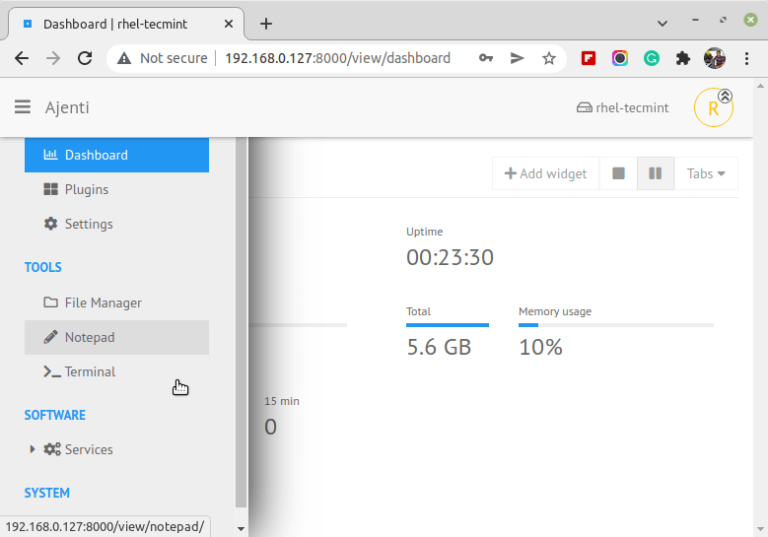The width and height of the screenshot is (768, 537).
Task: Reload the dashboard page
Action: (x=85, y=59)
